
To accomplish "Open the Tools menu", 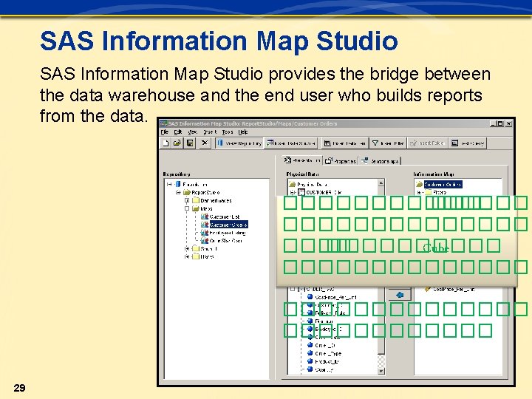I will click(228, 132).
